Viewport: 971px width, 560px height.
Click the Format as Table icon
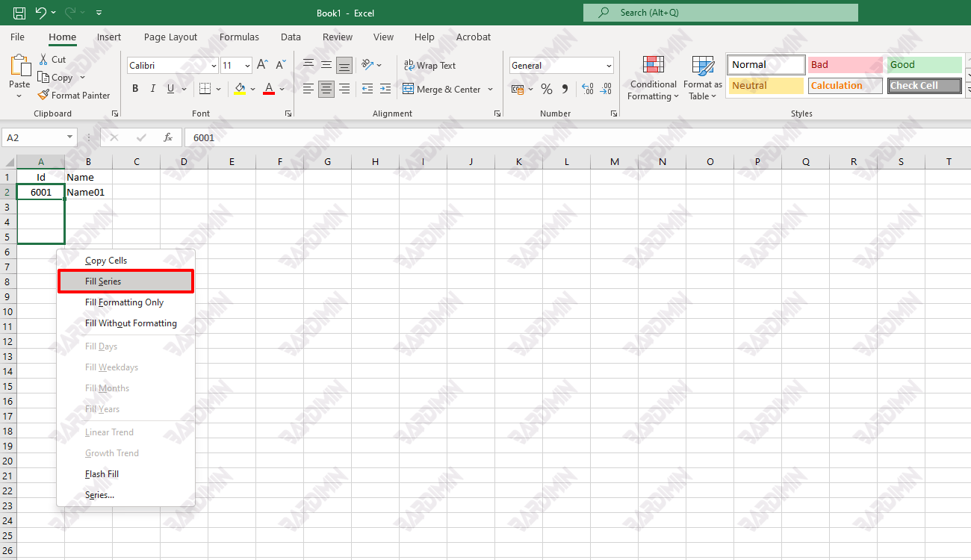click(702, 66)
